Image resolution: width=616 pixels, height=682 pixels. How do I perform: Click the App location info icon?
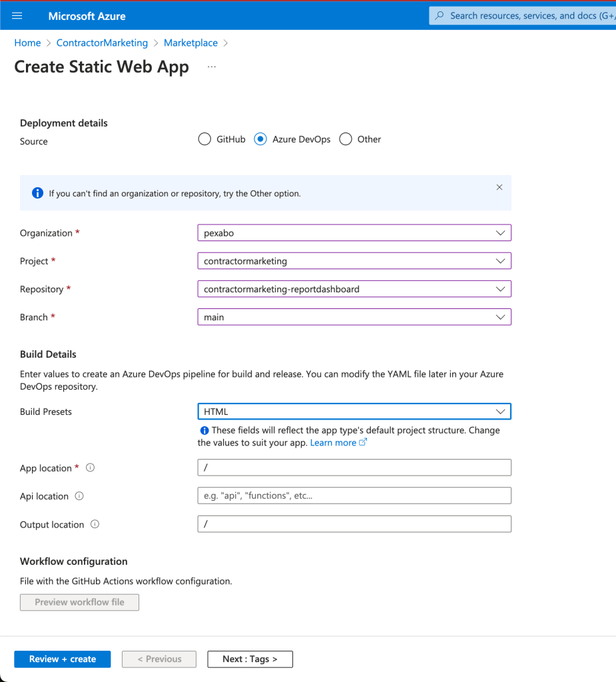tap(90, 468)
